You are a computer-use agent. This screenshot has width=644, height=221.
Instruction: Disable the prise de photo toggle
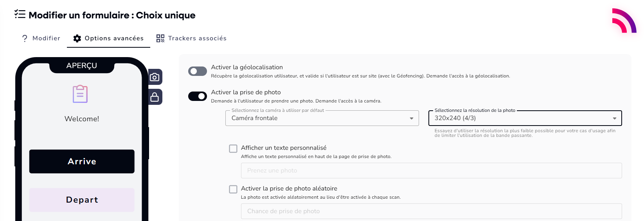pyautogui.click(x=198, y=96)
